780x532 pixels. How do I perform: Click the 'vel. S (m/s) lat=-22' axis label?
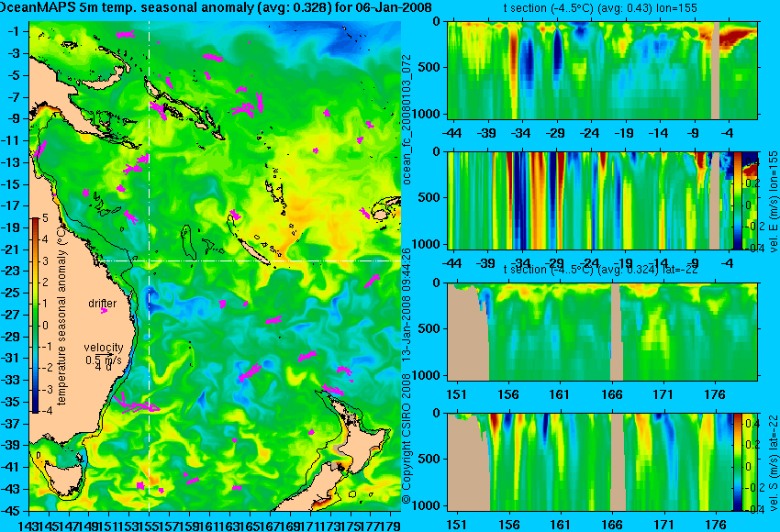click(x=774, y=462)
